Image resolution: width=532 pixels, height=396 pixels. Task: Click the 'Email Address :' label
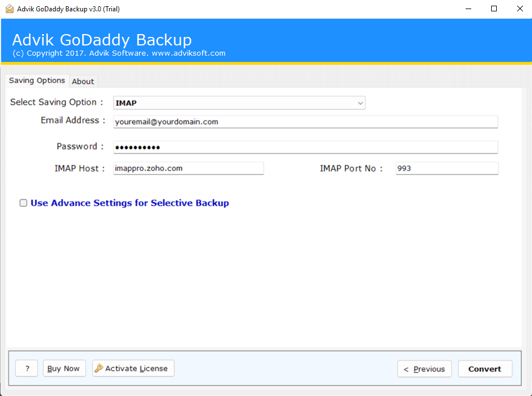(73, 120)
